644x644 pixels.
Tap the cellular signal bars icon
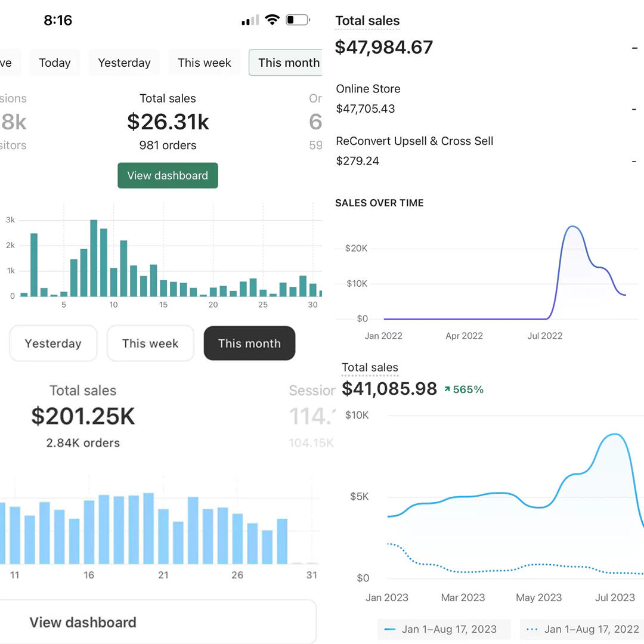pyautogui.click(x=249, y=20)
